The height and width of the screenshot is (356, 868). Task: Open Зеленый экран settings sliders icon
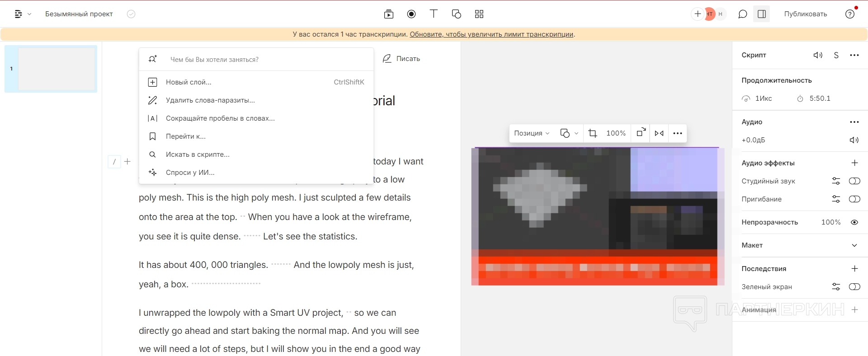pos(836,287)
